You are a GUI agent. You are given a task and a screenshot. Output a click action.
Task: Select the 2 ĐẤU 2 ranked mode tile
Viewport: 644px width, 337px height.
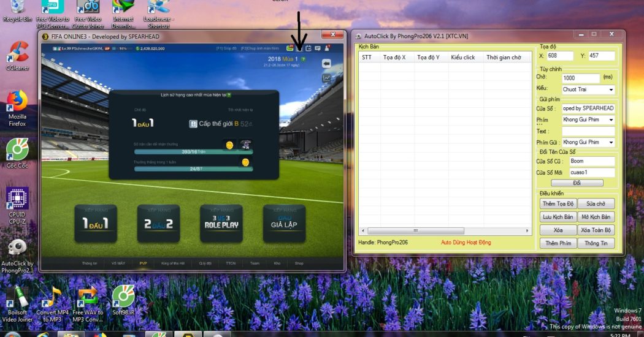pyautogui.click(x=158, y=223)
